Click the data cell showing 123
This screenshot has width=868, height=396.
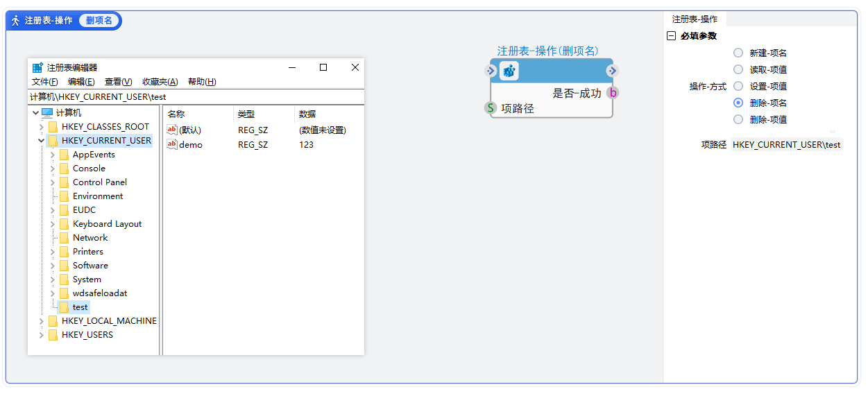pyautogui.click(x=307, y=145)
